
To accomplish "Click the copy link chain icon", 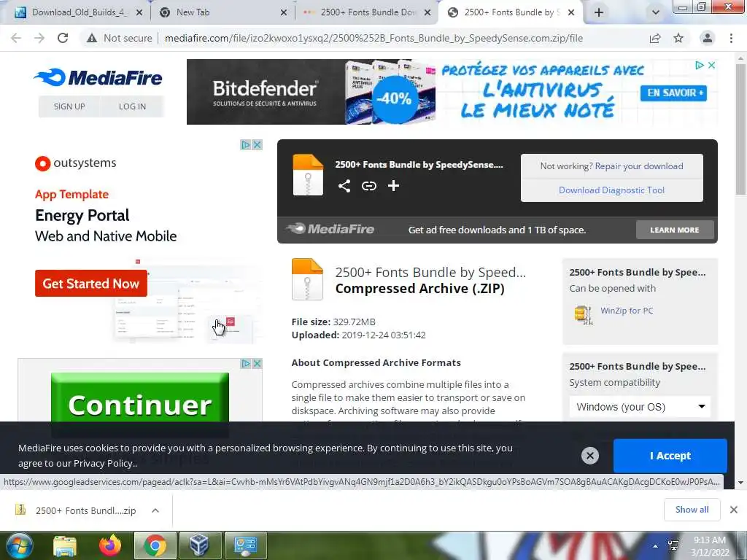I will coord(368,186).
